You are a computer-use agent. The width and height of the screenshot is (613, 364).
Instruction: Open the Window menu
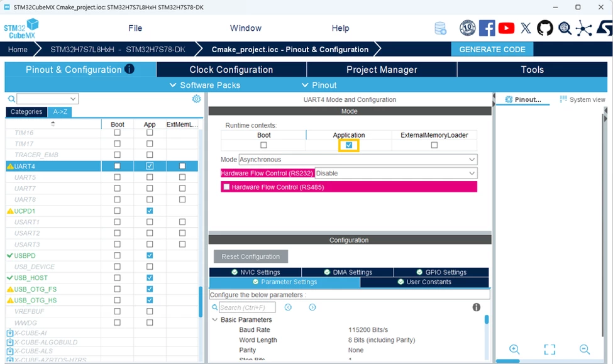pos(245,28)
